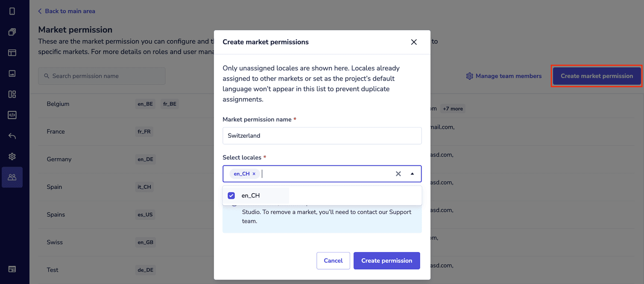Toggle the highlighted team members sidebar icon

[x=12, y=177]
